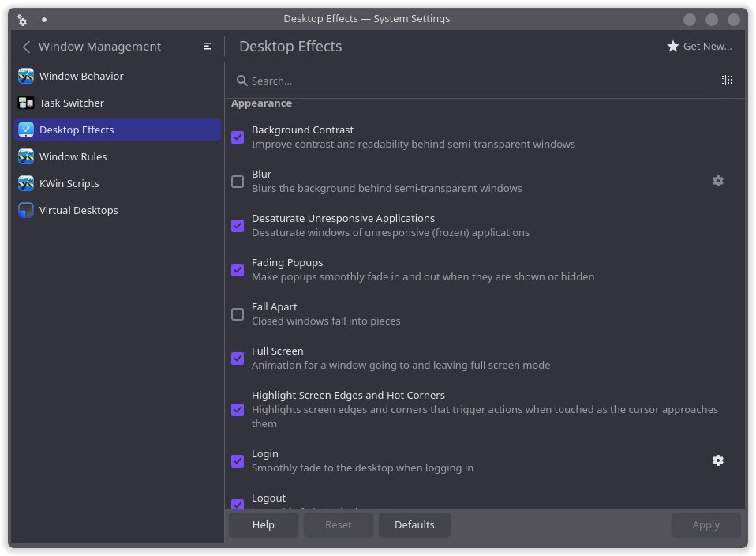Click the Help button
This screenshot has width=756, height=556.
point(264,525)
